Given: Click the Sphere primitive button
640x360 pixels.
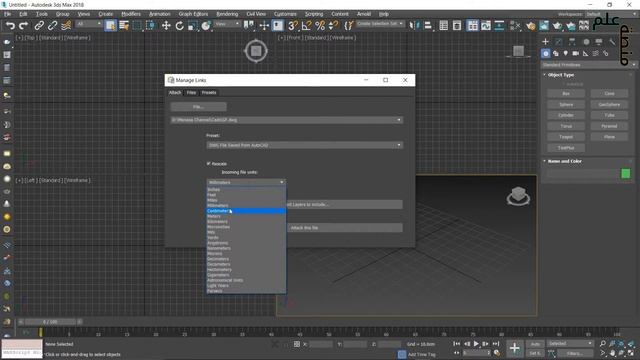Looking at the screenshot, I should tap(566, 104).
